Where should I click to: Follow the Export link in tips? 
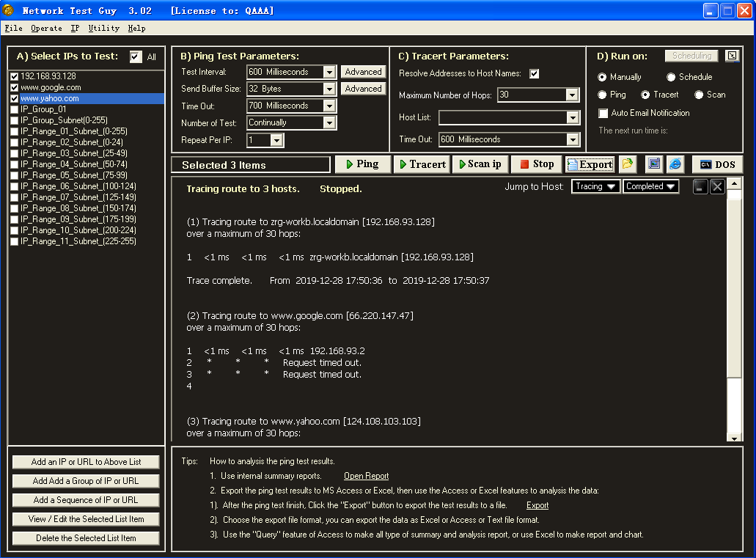tap(537, 505)
